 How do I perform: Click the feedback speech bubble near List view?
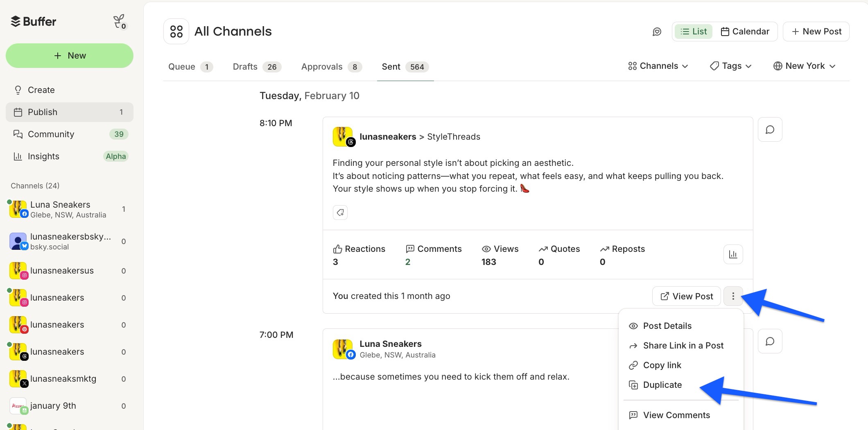657,32
